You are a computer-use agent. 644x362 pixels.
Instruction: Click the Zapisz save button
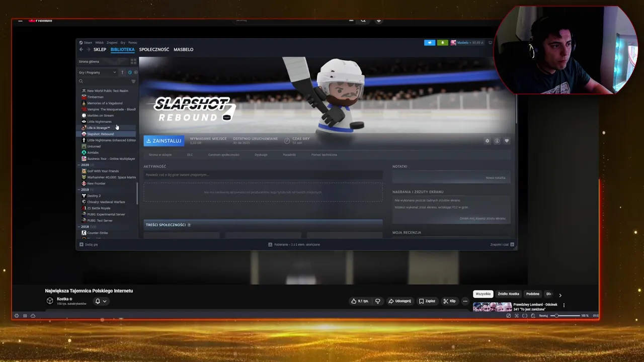point(427,301)
